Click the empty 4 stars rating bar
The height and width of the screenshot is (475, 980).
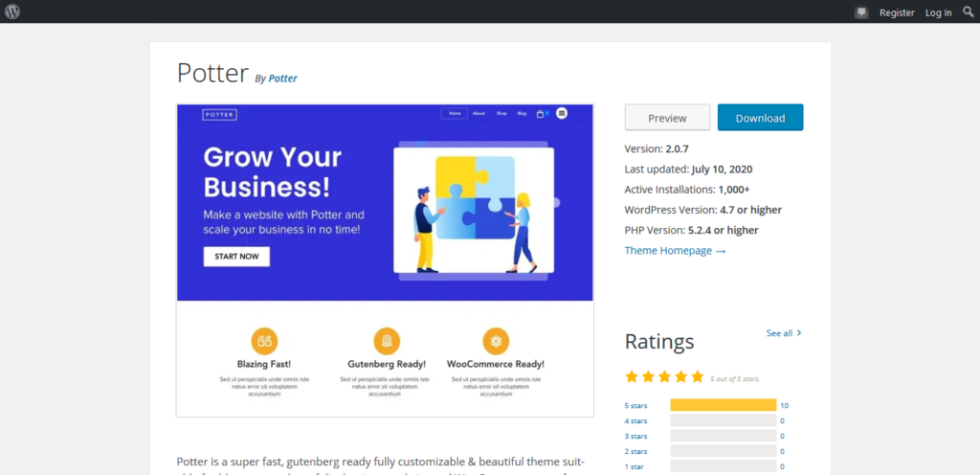coord(724,420)
